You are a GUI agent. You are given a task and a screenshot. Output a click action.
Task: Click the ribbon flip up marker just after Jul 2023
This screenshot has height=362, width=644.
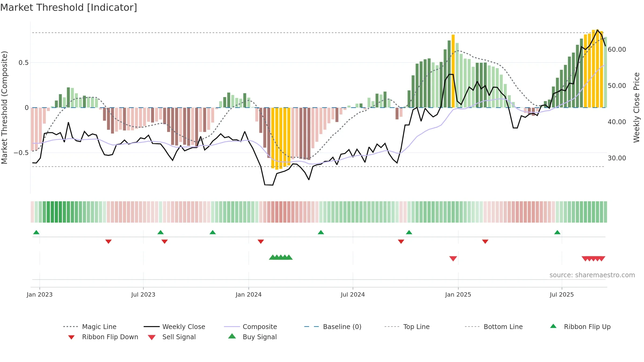pos(160,232)
